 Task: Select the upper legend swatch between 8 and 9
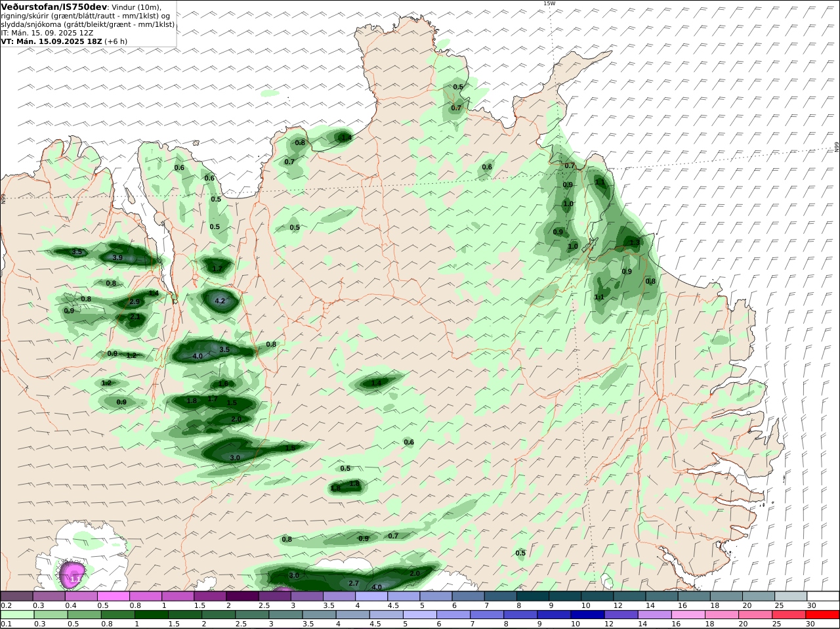(533, 596)
